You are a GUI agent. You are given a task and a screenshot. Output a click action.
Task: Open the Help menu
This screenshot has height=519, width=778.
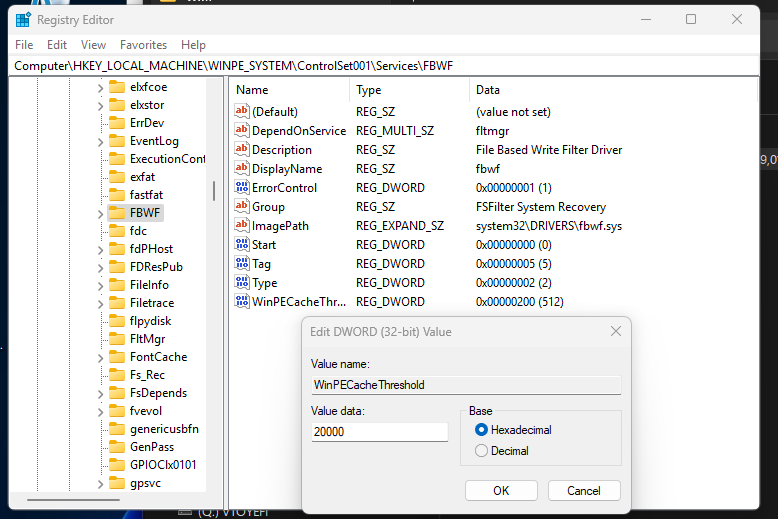193,45
